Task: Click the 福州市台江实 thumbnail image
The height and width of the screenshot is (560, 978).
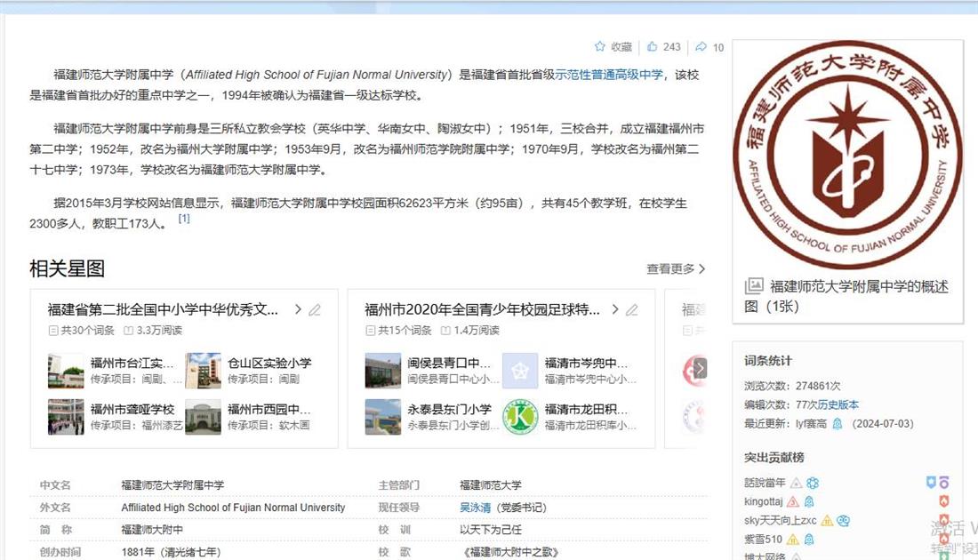Action: click(x=66, y=371)
